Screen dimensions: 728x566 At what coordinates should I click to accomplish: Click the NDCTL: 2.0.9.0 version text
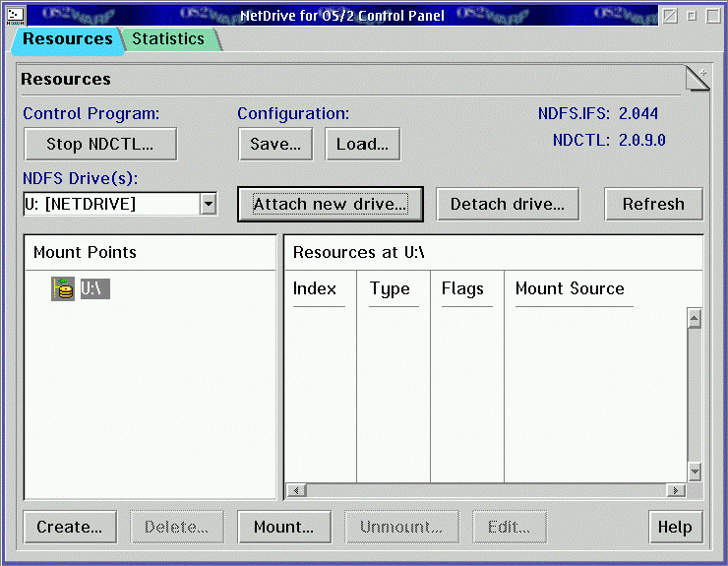pos(609,140)
